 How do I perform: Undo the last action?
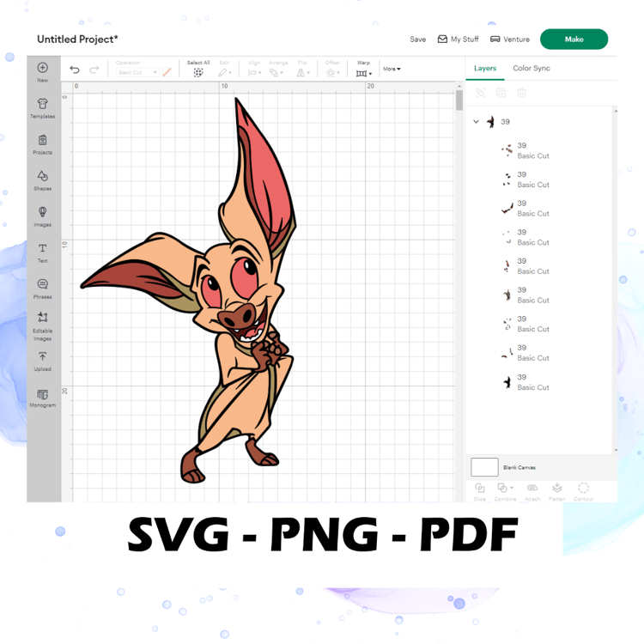tap(75, 70)
